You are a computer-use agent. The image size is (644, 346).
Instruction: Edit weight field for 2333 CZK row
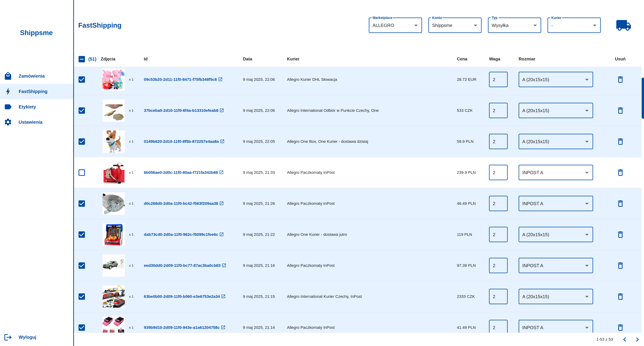498,296
